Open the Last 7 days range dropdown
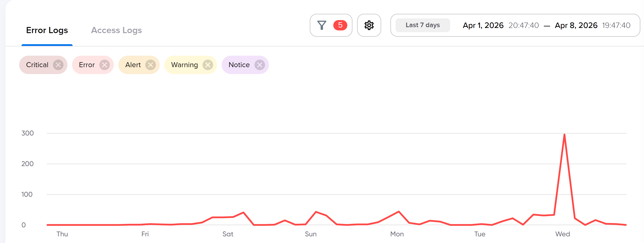 [x=423, y=25]
